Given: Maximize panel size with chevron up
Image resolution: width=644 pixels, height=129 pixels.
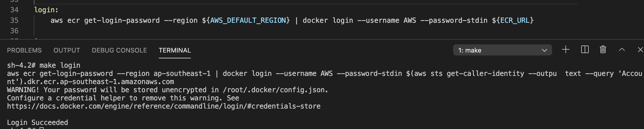Looking at the screenshot, I should (x=622, y=50).
